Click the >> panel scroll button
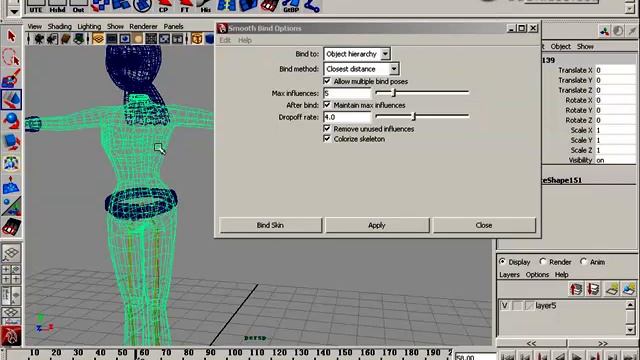This screenshot has height=360, width=640. (x=603, y=343)
